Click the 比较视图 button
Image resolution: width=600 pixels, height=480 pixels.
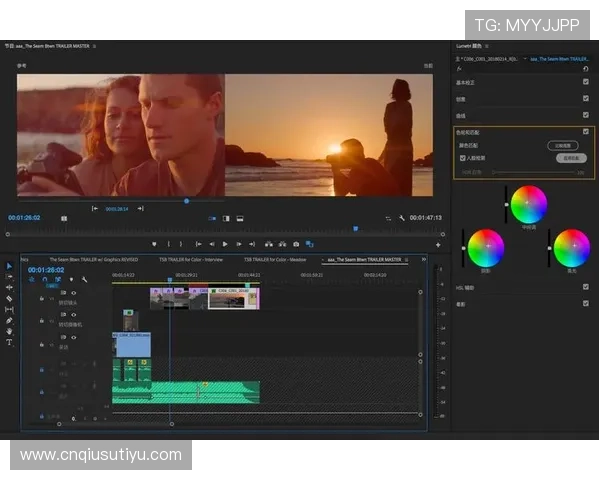(x=563, y=145)
